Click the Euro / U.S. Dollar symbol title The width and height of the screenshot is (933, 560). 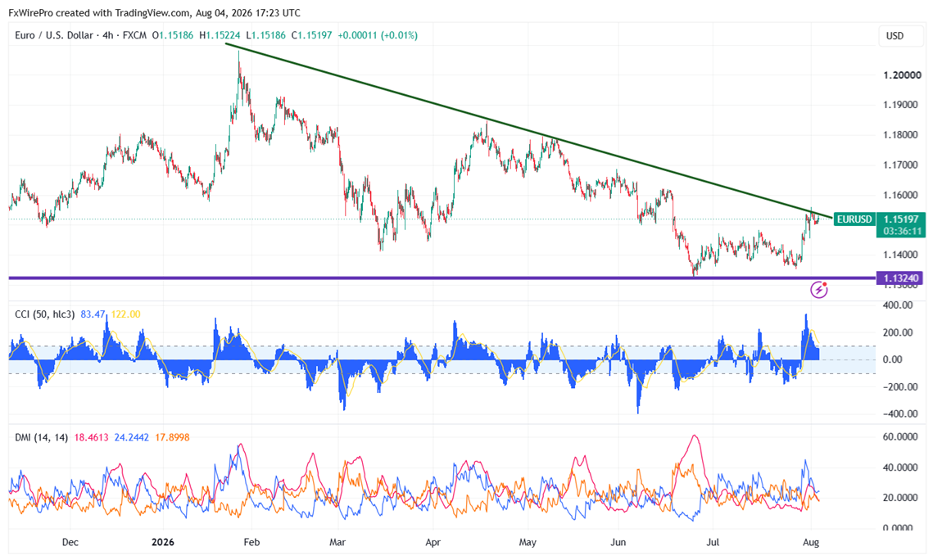tap(54, 36)
